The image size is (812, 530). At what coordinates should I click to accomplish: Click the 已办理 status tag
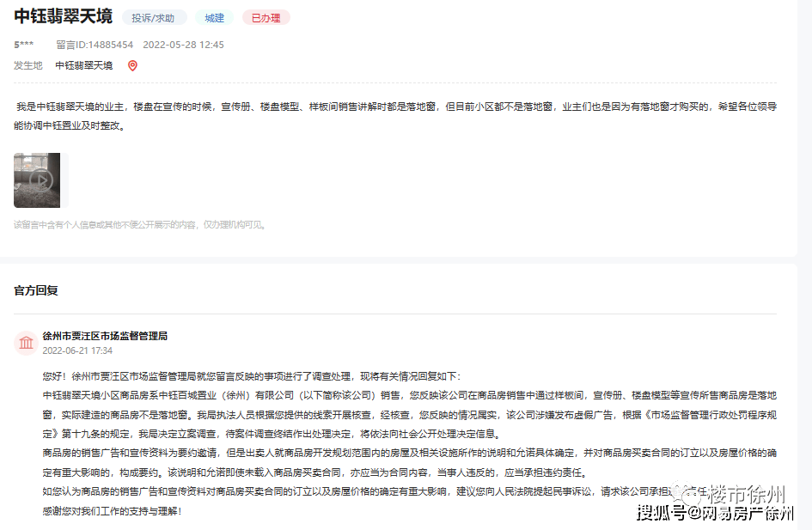pos(266,18)
